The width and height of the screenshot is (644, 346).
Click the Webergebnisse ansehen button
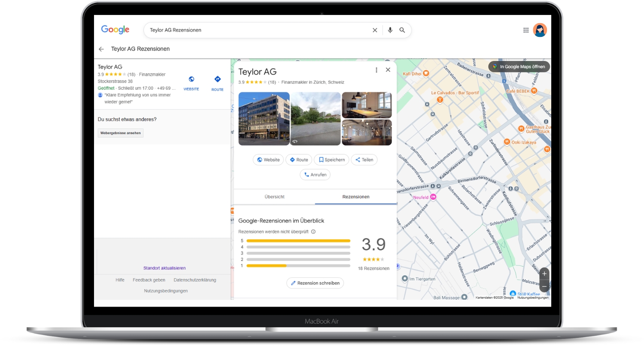click(x=121, y=133)
